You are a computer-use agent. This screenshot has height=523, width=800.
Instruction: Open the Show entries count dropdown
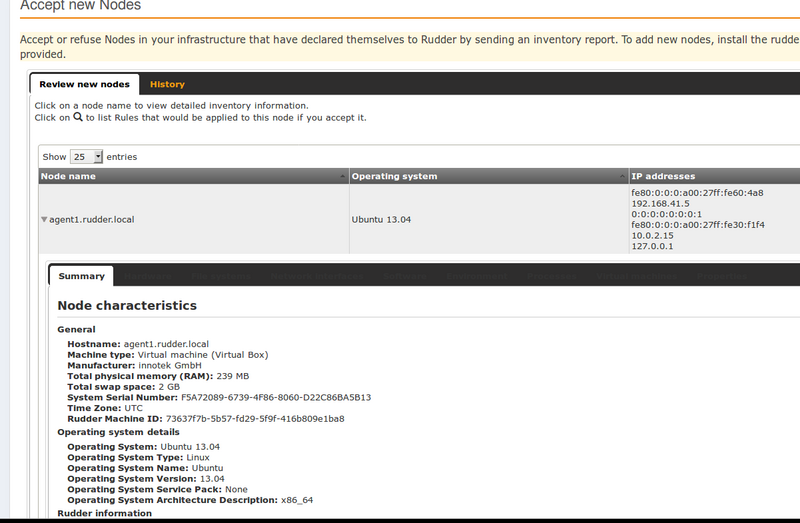(x=86, y=157)
